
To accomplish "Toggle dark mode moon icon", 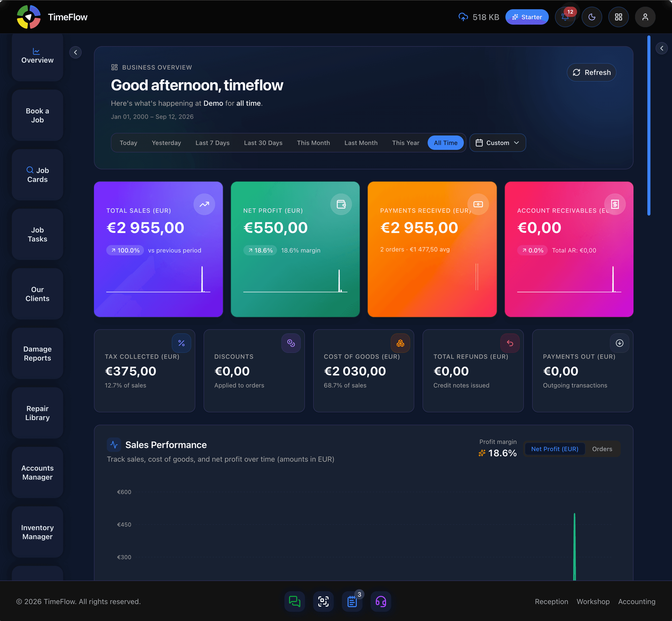I will coord(592,17).
